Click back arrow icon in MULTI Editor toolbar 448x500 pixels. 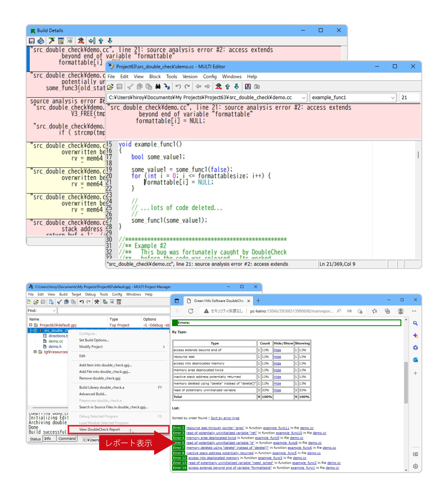[198, 87]
